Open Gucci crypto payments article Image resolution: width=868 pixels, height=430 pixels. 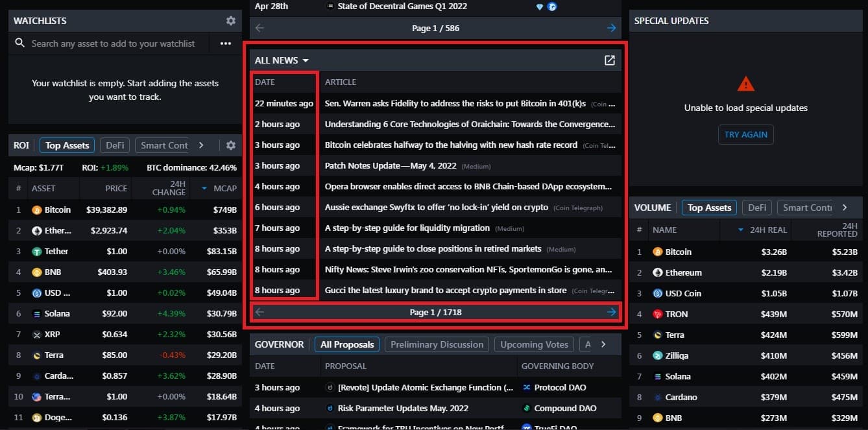[x=445, y=290]
